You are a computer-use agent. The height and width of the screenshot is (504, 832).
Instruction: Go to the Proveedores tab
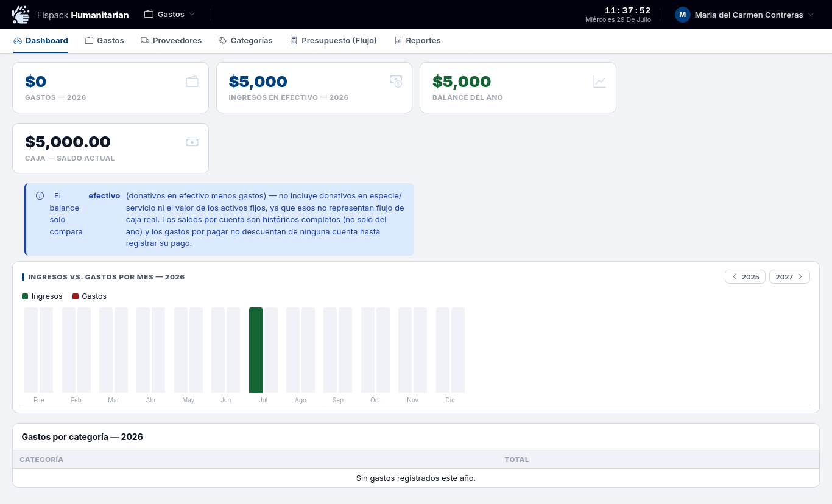coord(171,40)
